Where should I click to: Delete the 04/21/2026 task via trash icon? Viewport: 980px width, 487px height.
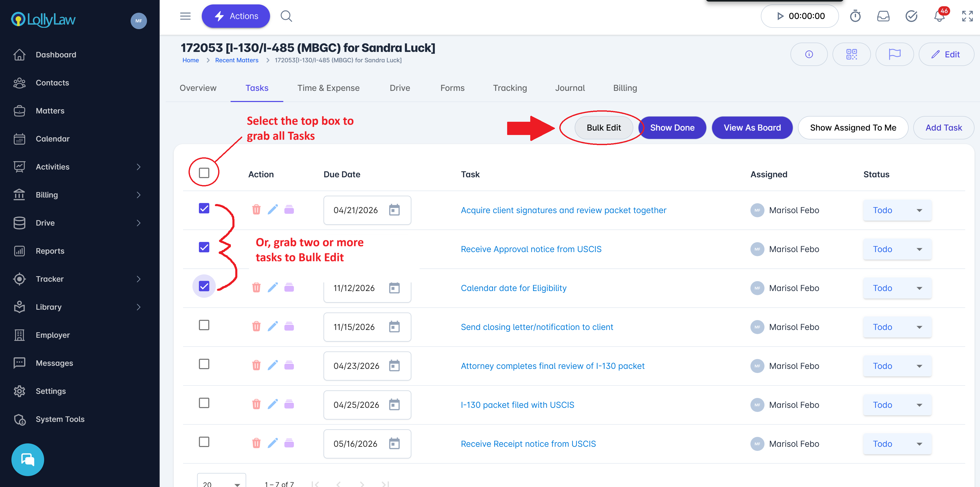click(256, 210)
